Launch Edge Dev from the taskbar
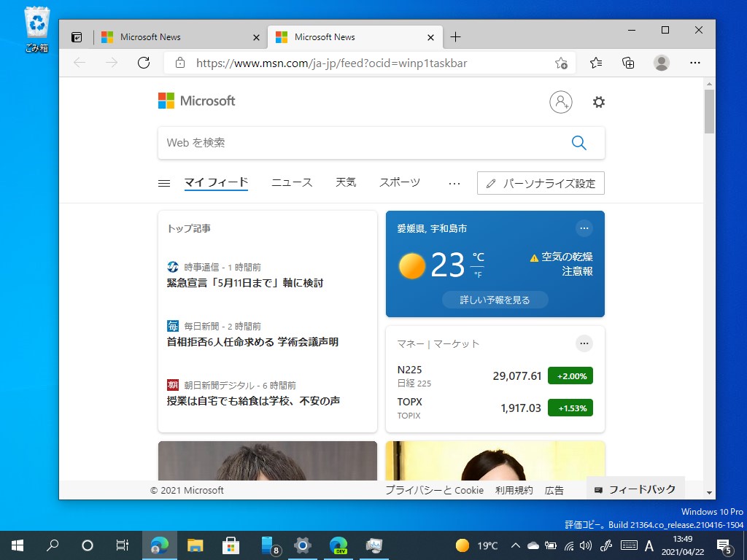The image size is (747, 560). [338, 545]
